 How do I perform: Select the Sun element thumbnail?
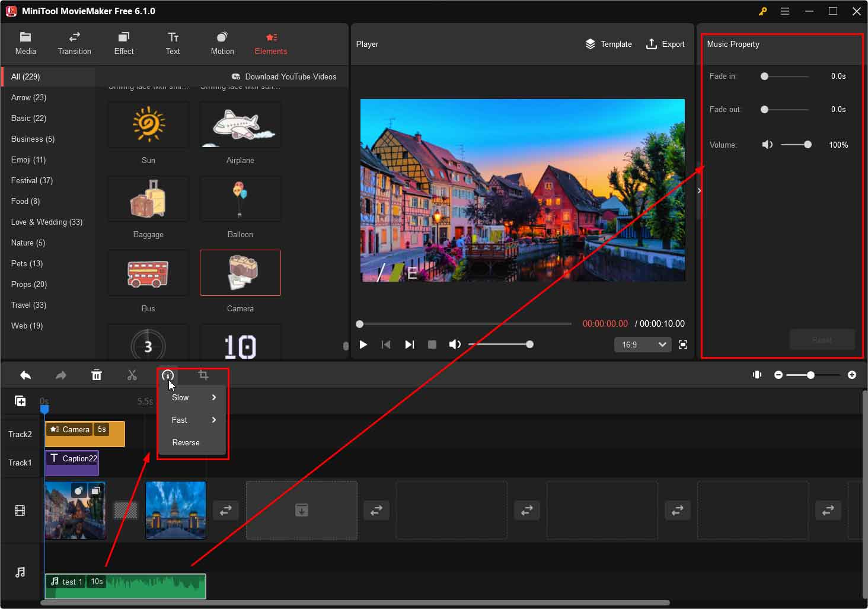pyautogui.click(x=148, y=125)
